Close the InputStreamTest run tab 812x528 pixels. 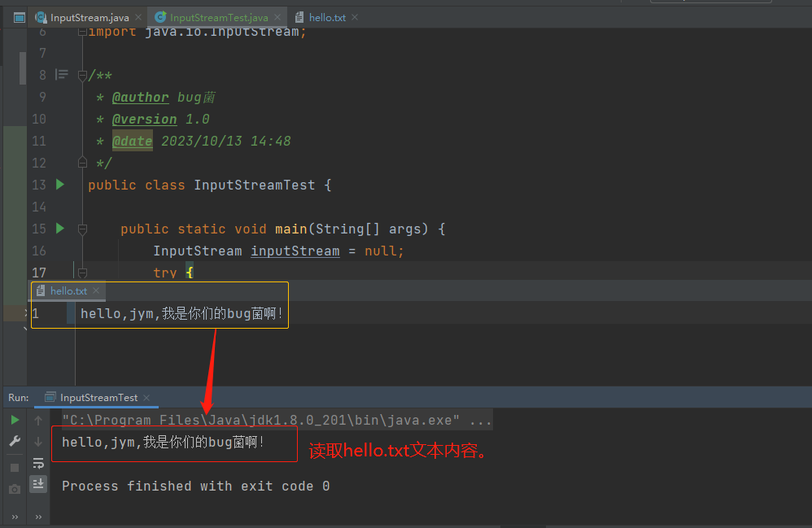click(x=146, y=398)
